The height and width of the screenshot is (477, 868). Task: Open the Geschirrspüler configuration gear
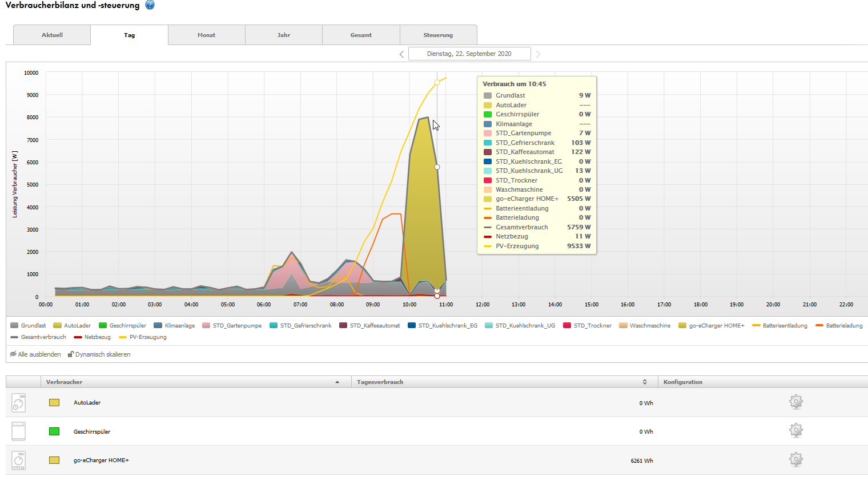click(x=795, y=431)
